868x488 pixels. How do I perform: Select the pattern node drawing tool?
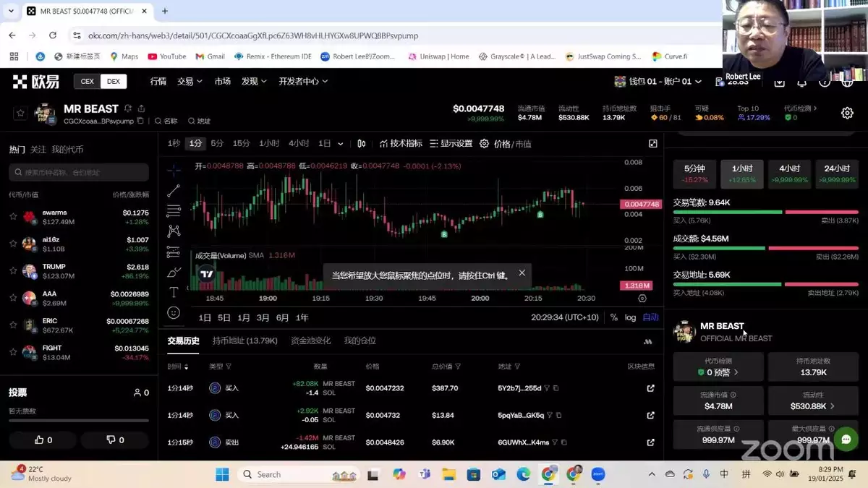click(174, 231)
